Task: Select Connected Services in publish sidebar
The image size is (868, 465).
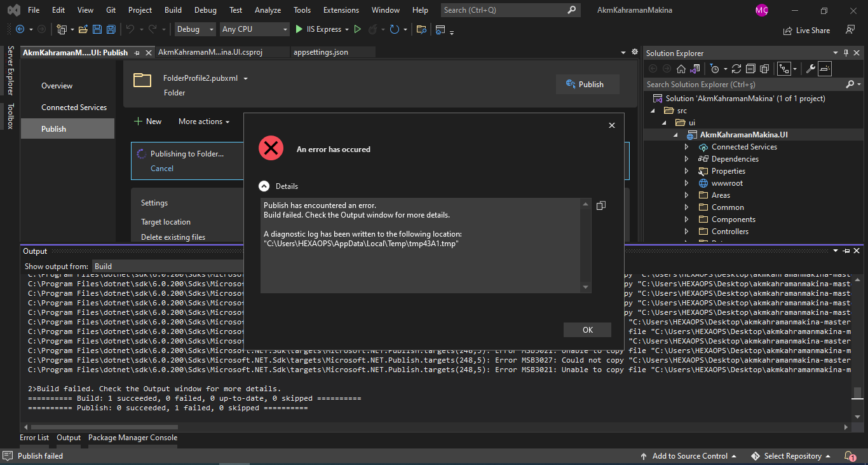Action: coord(74,108)
